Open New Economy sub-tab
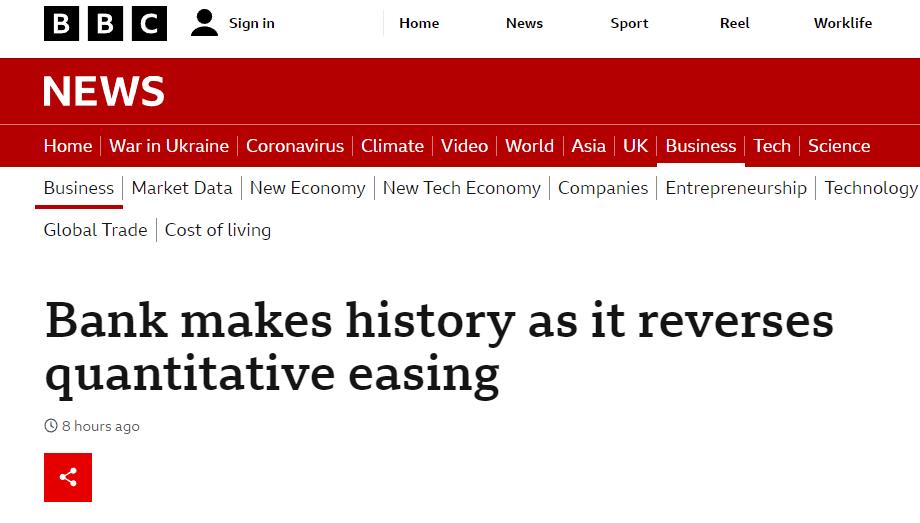Image resolution: width=920 pixels, height=523 pixels. (307, 188)
